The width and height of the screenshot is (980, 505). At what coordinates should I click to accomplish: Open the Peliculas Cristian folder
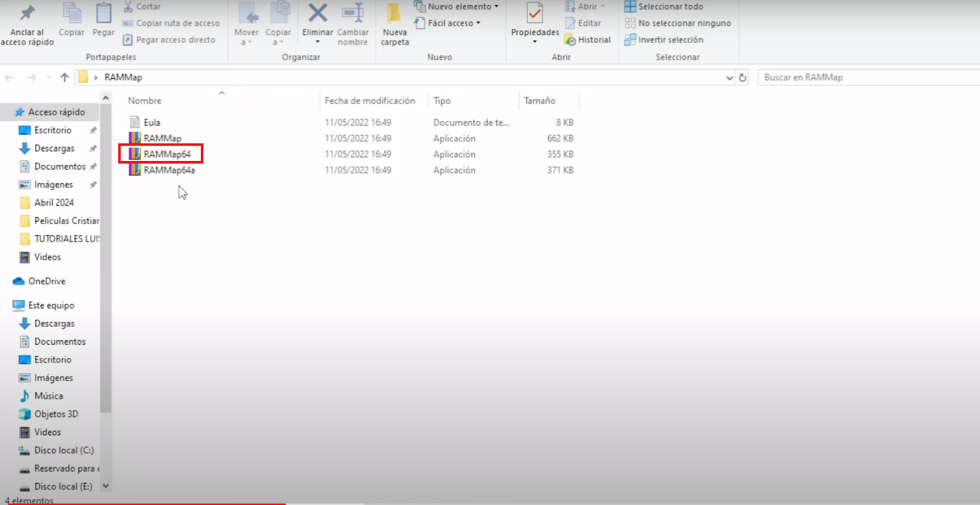pyautogui.click(x=59, y=220)
